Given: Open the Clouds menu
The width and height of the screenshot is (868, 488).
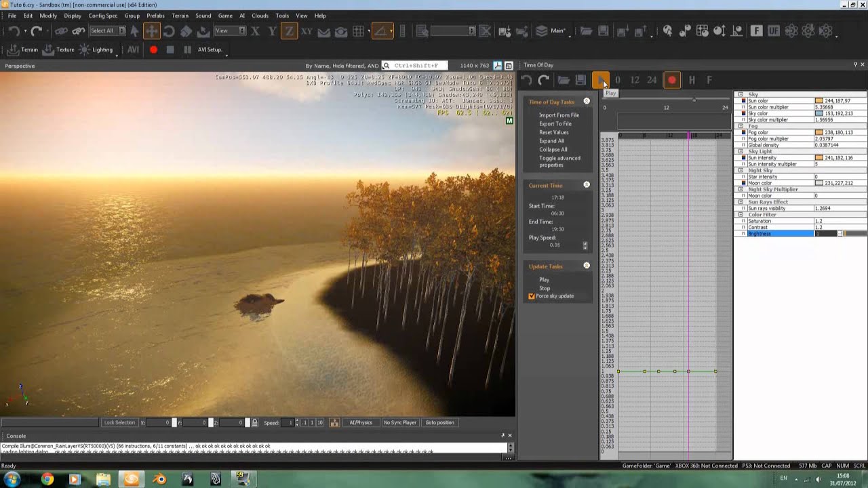Looking at the screenshot, I should point(260,16).
